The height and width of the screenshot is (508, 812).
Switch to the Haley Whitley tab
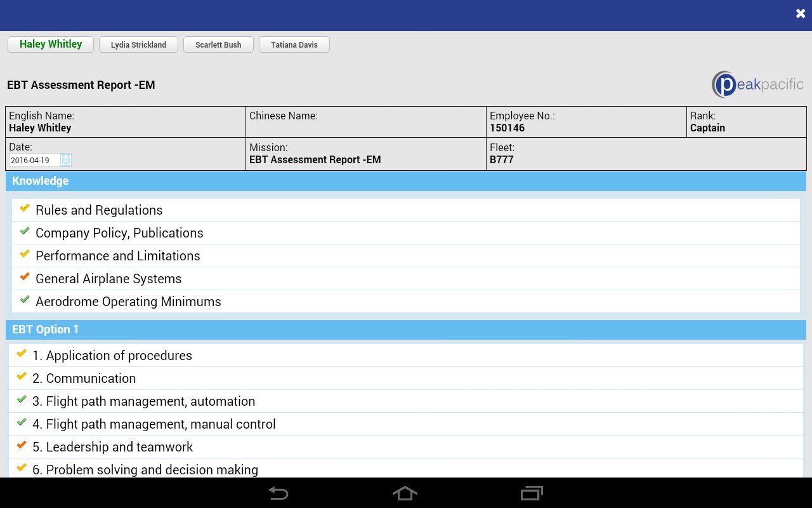(x=51, y=44)
